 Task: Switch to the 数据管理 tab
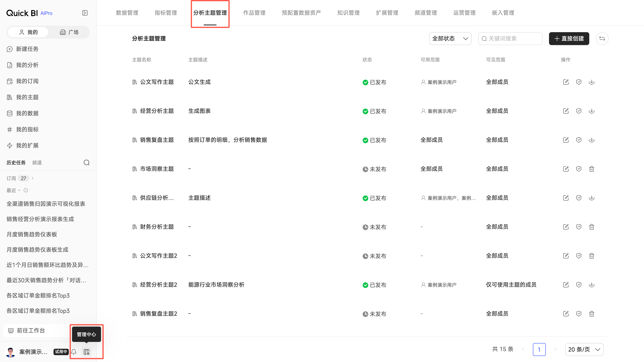pyautogui.click(x=127, y=13)
